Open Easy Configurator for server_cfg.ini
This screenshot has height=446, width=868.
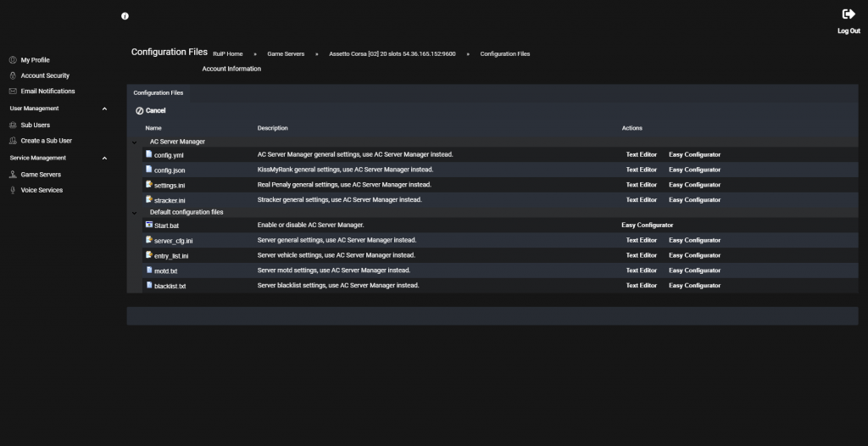coord(694,240)
